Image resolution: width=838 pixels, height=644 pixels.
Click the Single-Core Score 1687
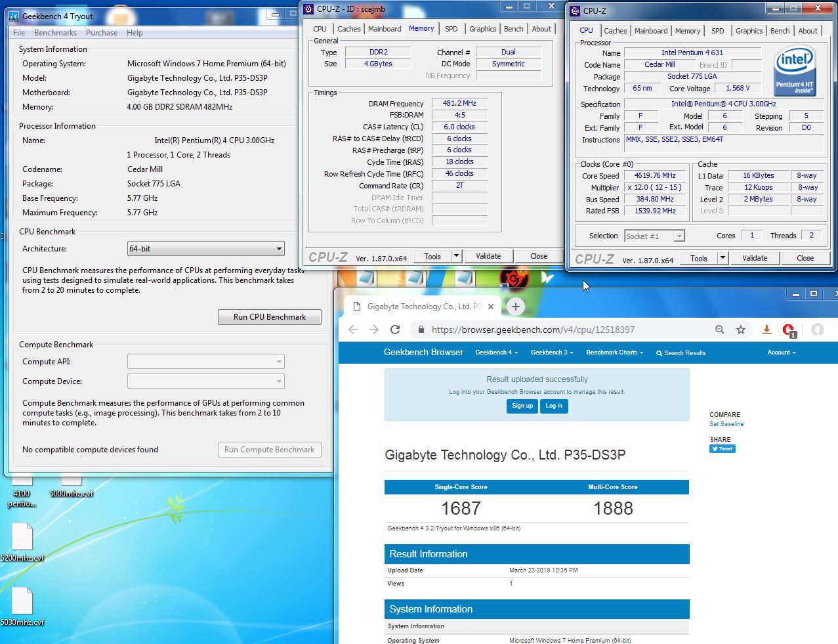[x=461, y=508]
